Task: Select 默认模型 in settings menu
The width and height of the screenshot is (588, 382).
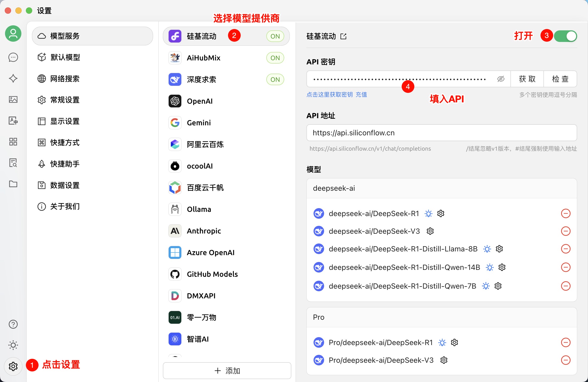Action: coord(65,57)
